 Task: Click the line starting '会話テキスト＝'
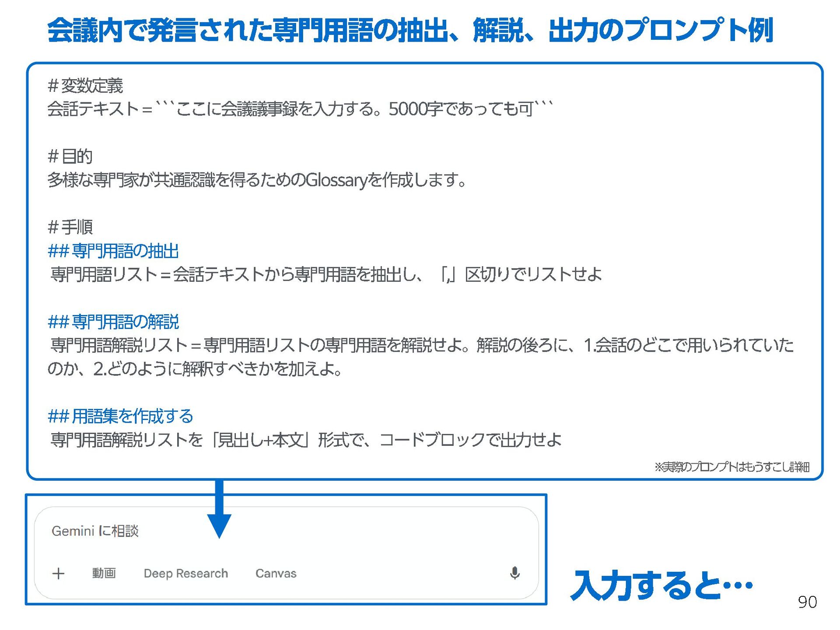coord(300,108)
